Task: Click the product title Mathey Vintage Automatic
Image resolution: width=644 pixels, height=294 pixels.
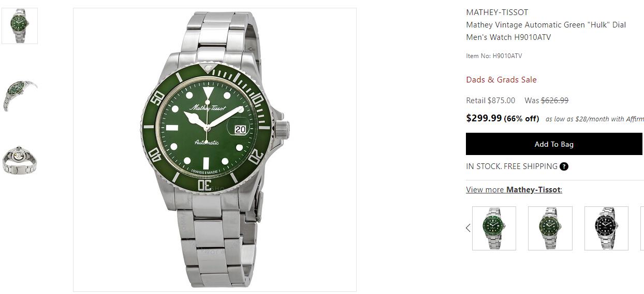Action: (546, 31)
